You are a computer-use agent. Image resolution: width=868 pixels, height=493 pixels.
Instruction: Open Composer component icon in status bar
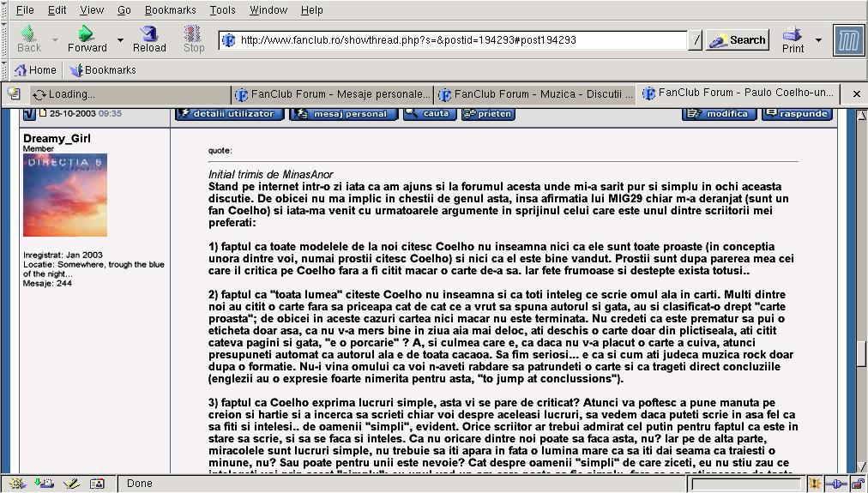[71, 484]
